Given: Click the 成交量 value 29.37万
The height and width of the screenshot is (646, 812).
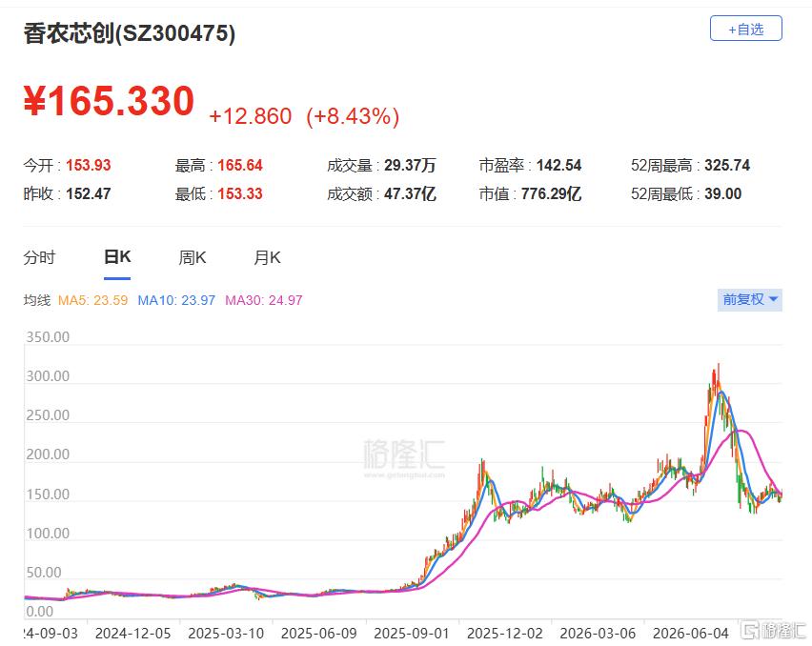Looking at the screenshot, I should pos(410,165).
